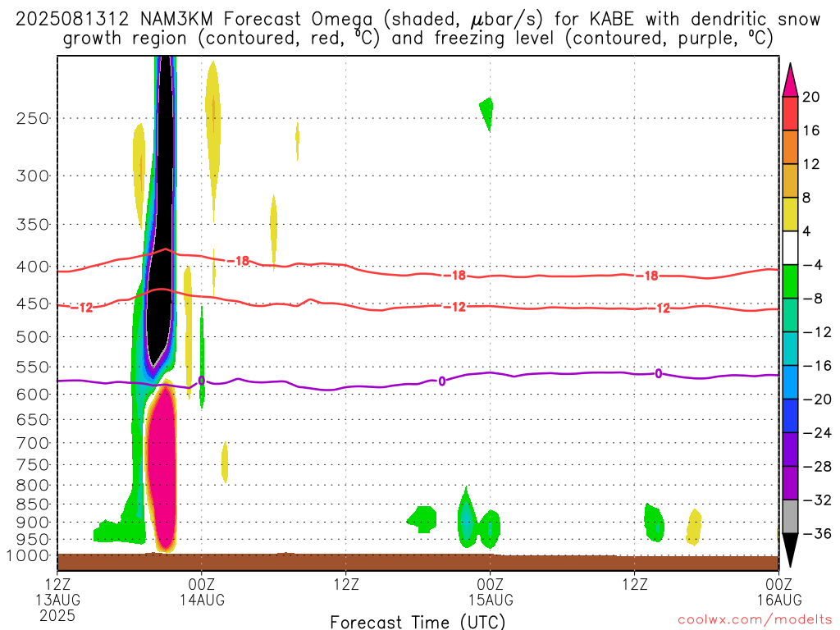
Task: Click the large magenta positive omega region
Action: [x=162, y=466]
